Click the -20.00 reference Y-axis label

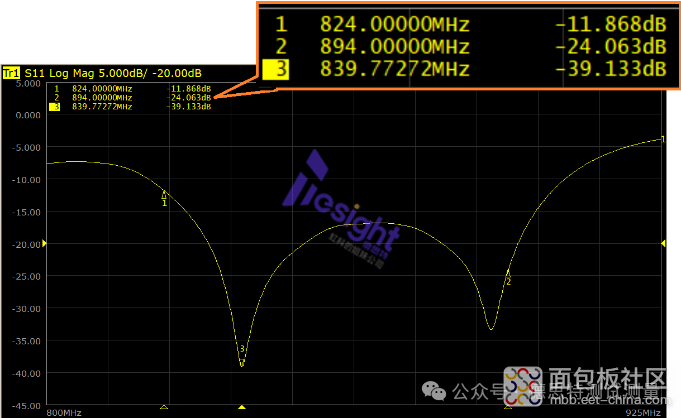[26, 244]
